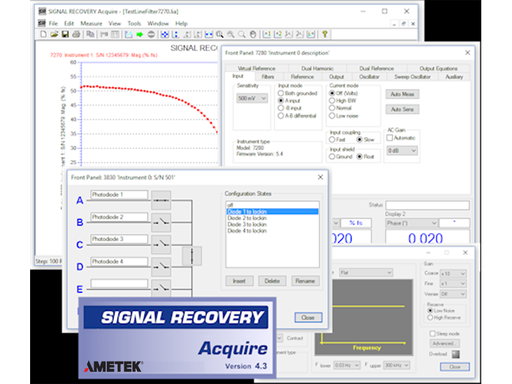The height and width of the screenshot is (384, 512).
Task: Toggle the channel D switch icon
Action: coord(161,267)
